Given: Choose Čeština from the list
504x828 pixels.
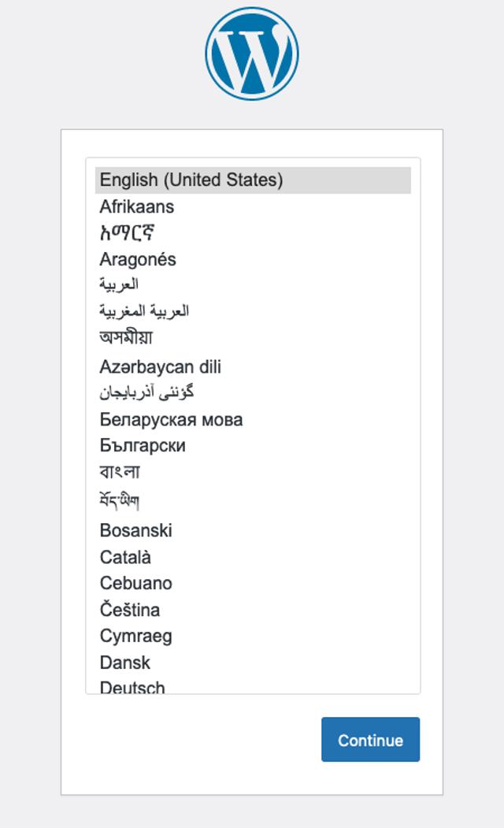Looking at the screenshot, I should (x=128, y=609).
